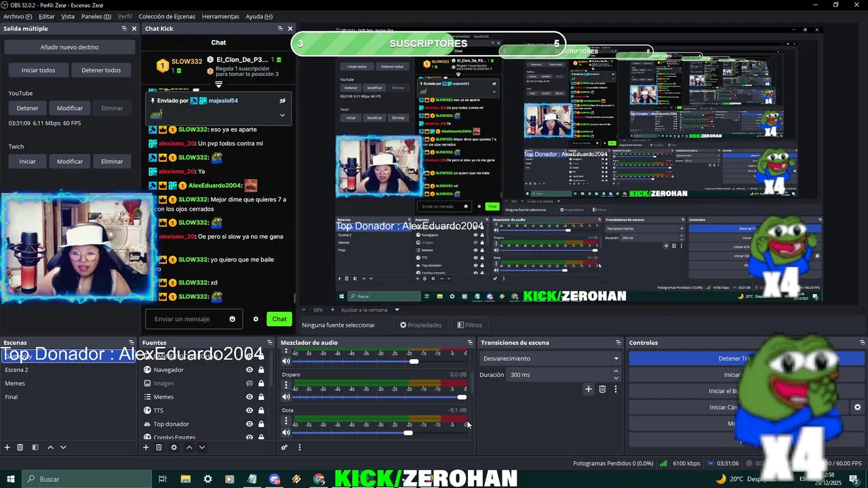Open Filtros for selected source
Viewport: 868px width, 488px height.
tap(469, 325)
